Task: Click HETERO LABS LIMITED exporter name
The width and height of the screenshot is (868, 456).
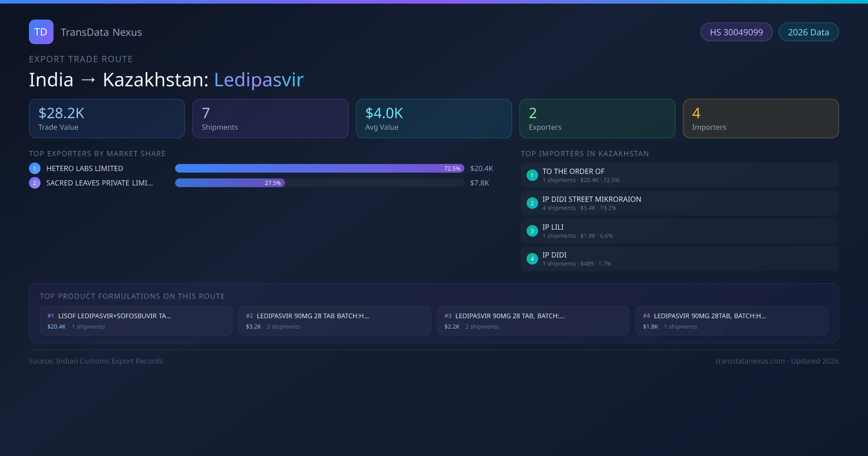Action: coord(85,168)
